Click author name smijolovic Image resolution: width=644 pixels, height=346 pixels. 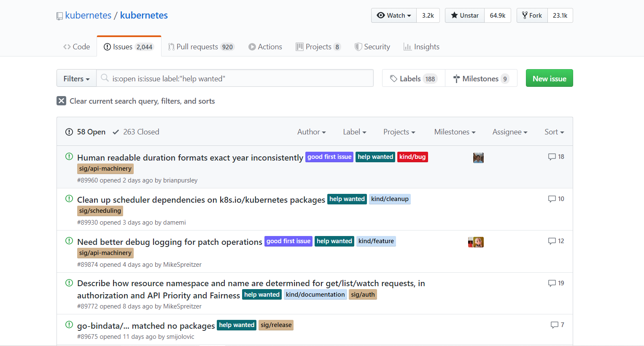click(x=181, y=337)
